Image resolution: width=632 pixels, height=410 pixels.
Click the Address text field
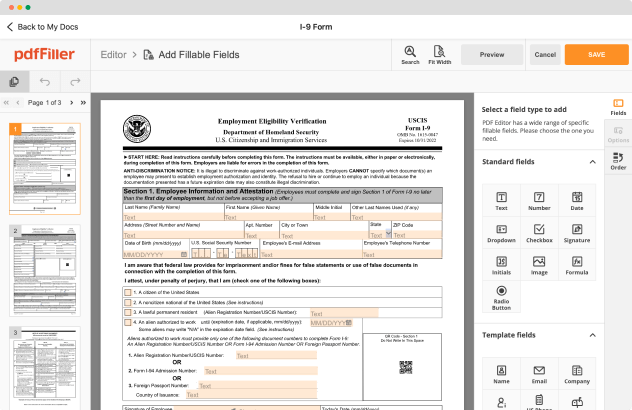(183, 234)
